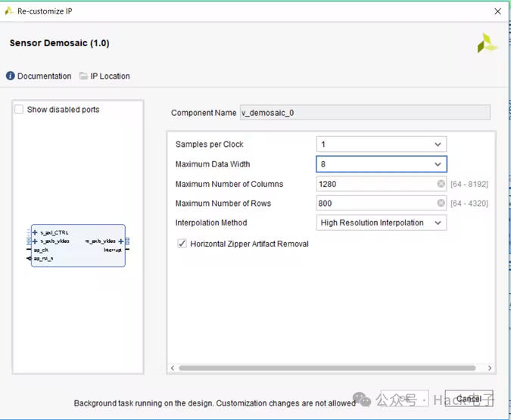Clear the Maximum Number of Rows value
Screen dimensions: 511x420
(441, 204)
